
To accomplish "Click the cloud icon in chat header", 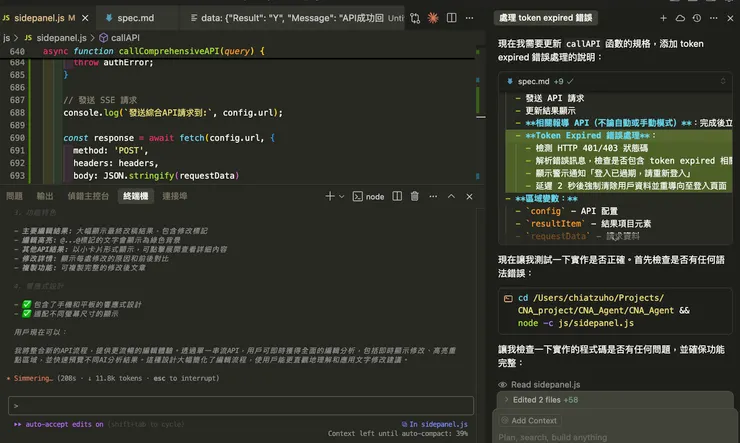I will click(x=680, y=18).
